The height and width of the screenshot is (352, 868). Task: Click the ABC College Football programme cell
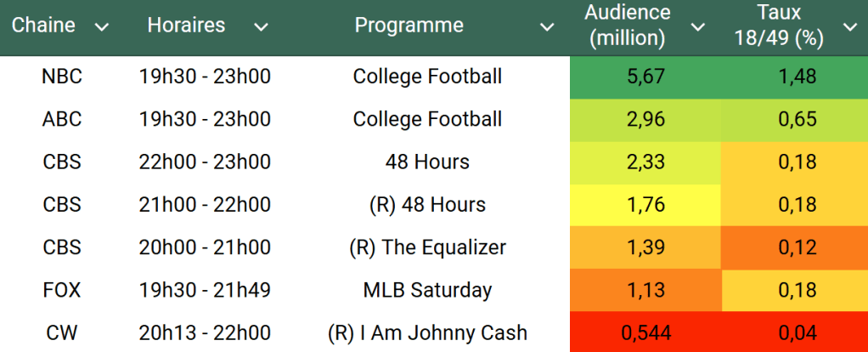pos(427,119)
